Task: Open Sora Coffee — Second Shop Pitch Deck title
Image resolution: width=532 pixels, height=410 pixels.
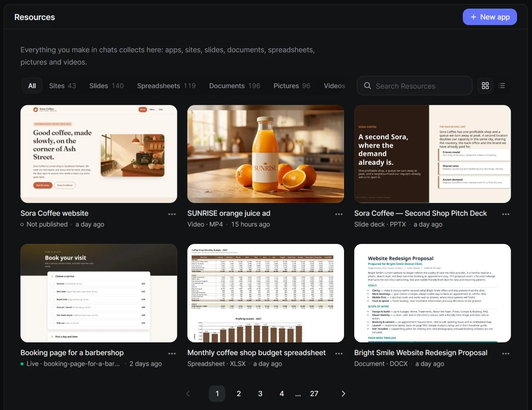Action: [421, 213]
